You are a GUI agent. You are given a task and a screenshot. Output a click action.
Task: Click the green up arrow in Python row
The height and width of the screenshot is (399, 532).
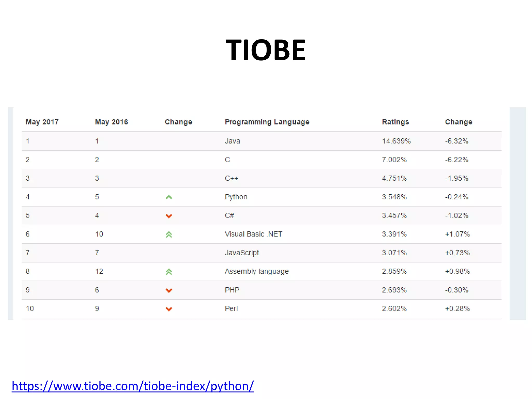coord(169,197)
